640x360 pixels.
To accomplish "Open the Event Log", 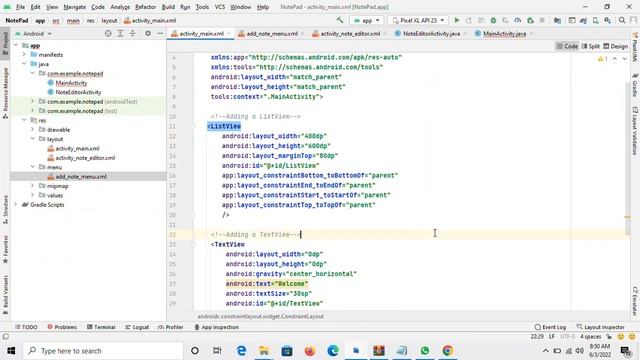I will 550,327.
